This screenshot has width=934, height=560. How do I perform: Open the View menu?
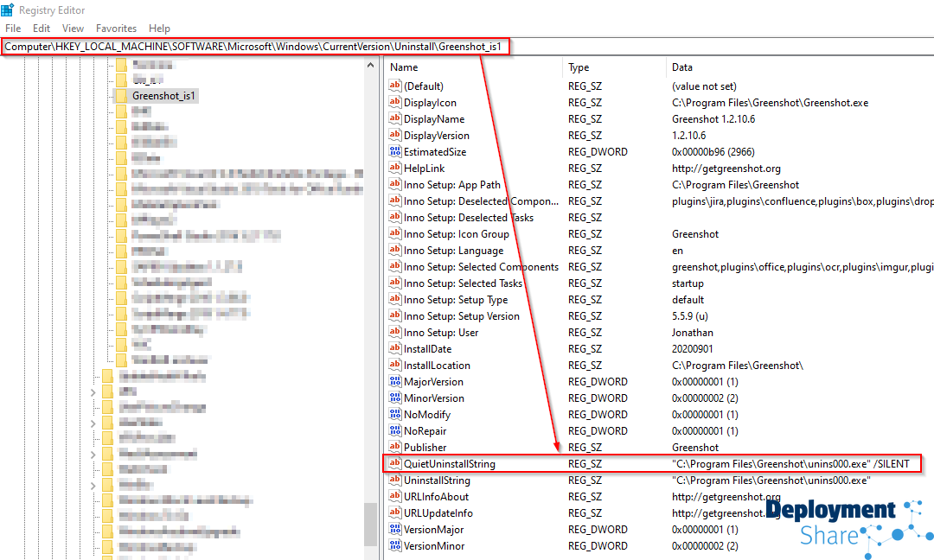pos(73,28)
